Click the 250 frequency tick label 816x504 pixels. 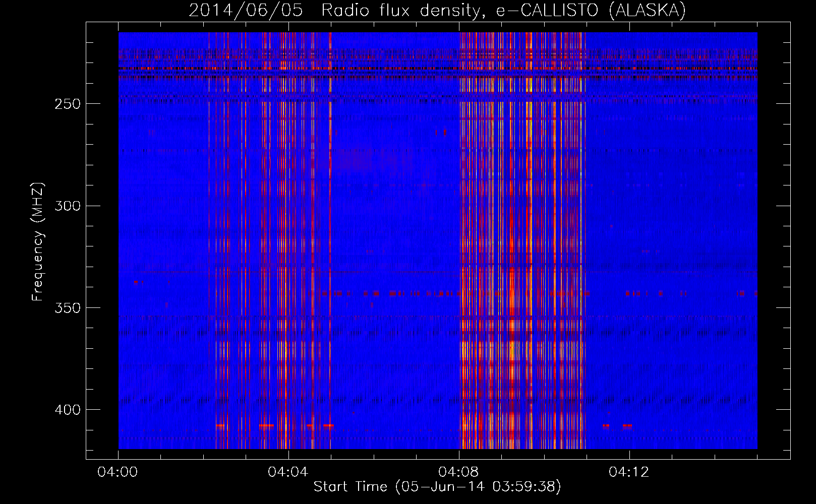pyautogui.click(x=68, y=104)
